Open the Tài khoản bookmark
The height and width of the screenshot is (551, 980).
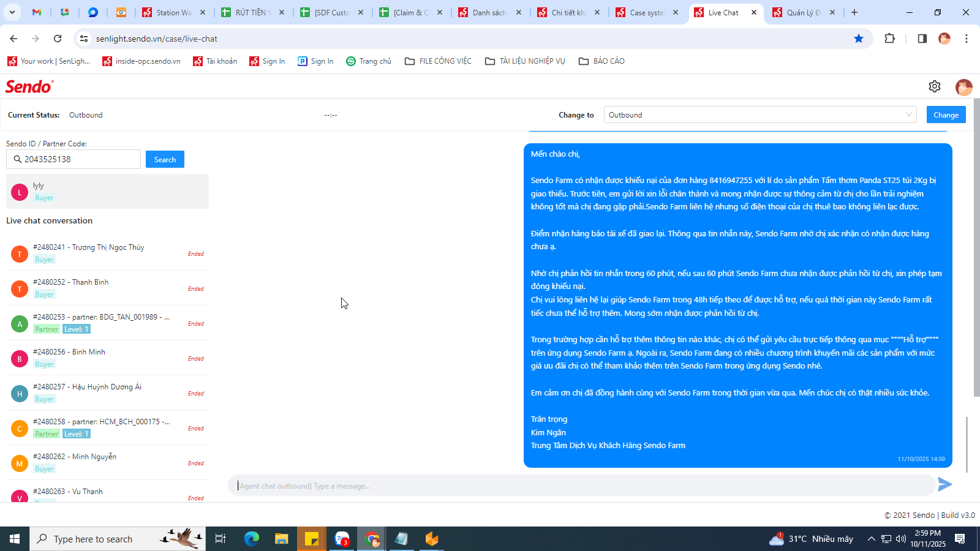(215, 61)
